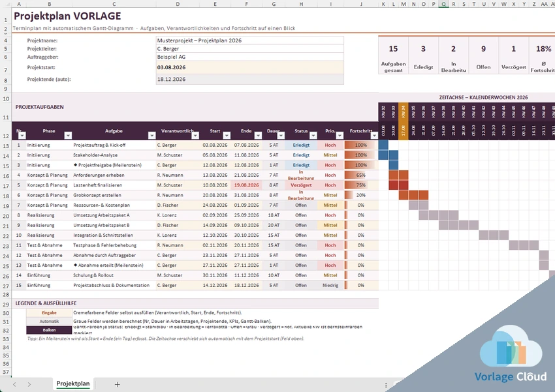
Task: Open the Nr. column filter dropdown
Action: pyautogui.click(x=22, y=136)
